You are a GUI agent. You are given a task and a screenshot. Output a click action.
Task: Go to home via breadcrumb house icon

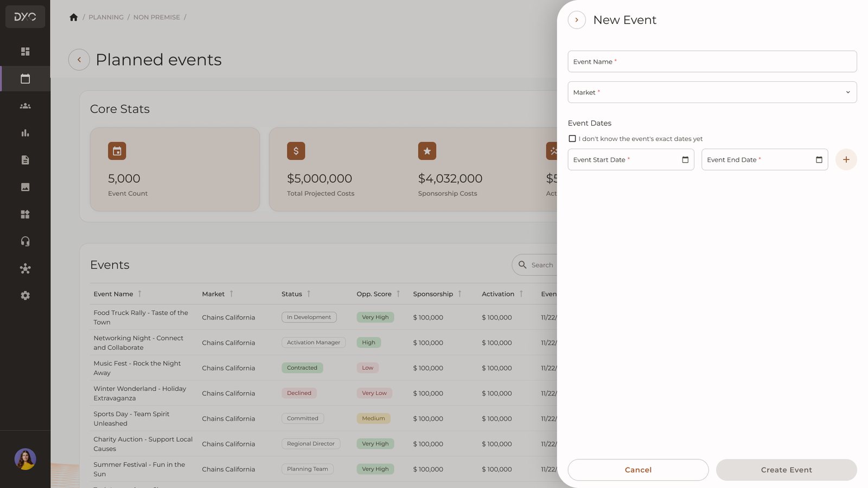[74, 17]
